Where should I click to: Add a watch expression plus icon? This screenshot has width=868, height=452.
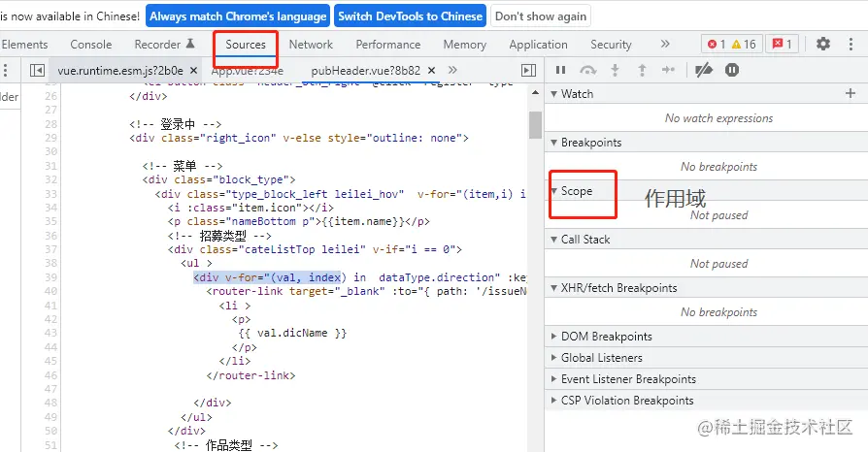click(851, 93)
